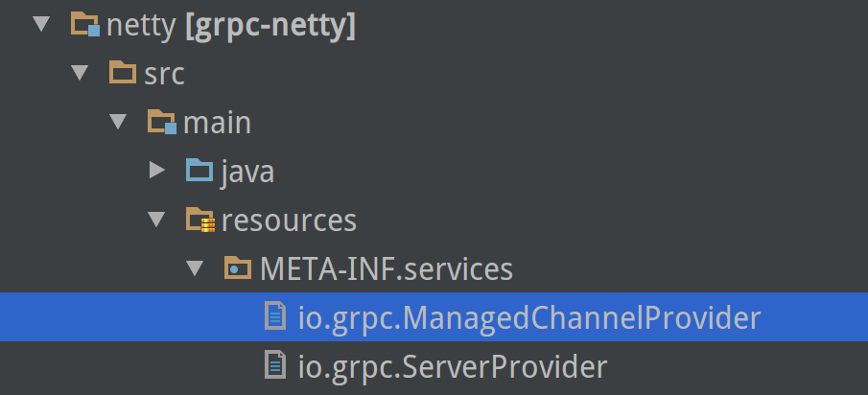Expand the java folder arrow

pyautogui.click(x=157, y=172)
